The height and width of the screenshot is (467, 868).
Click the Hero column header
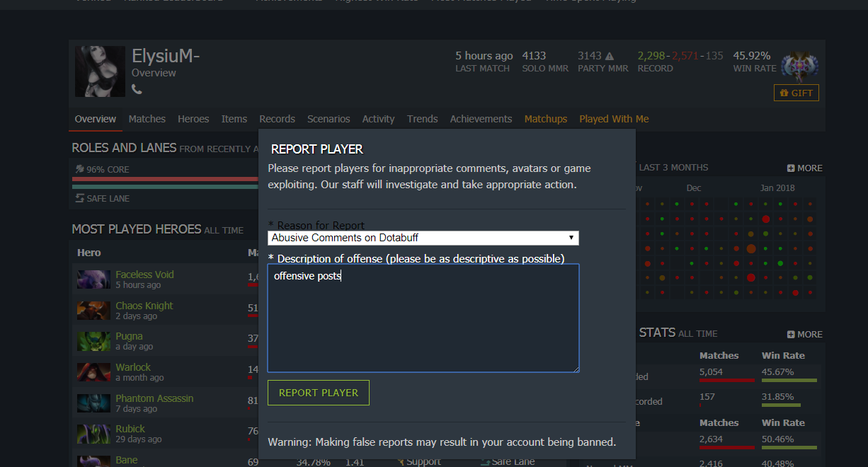tap(89, 253)
